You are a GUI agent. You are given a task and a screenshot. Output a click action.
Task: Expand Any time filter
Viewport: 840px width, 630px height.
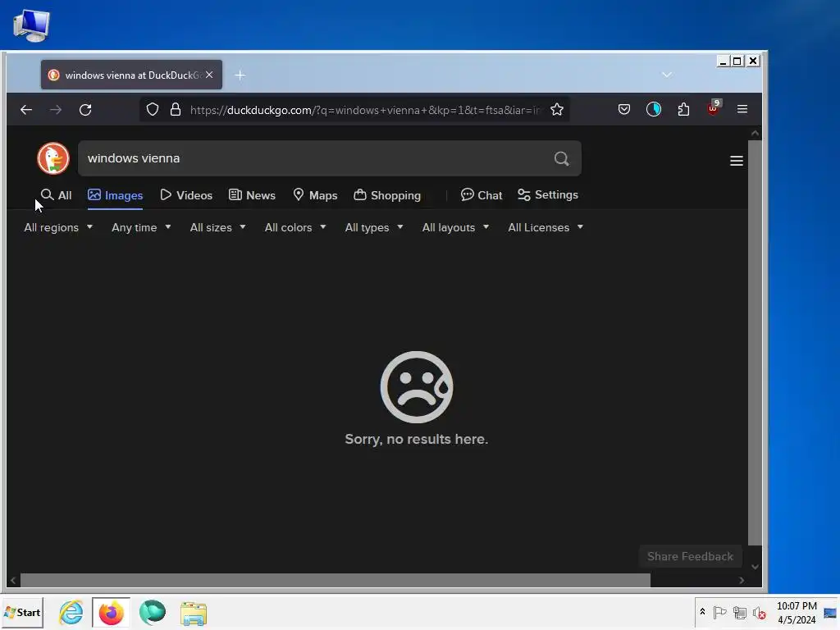click(141, 228)
